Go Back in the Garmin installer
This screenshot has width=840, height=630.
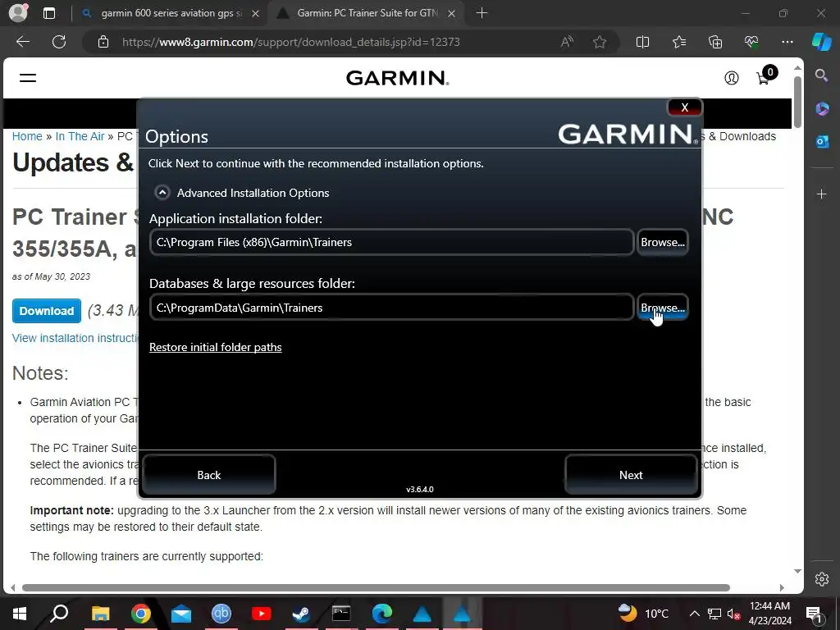[x=209, y=475]
